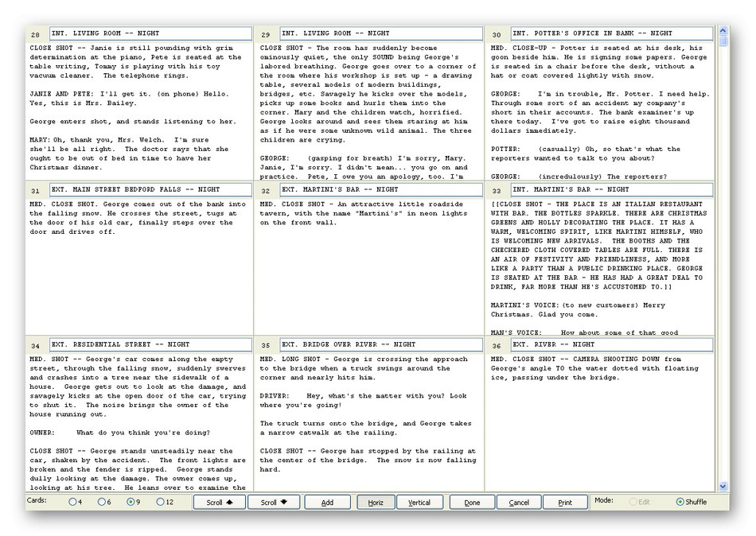Click line "MAN'S VOICE: How about some of that good"
The image size is (756, 536).
point(584,332)
